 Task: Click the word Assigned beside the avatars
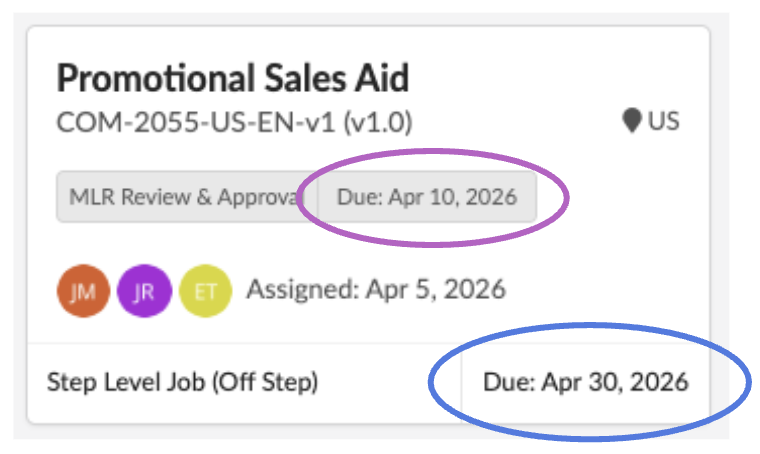coord(301,290)
